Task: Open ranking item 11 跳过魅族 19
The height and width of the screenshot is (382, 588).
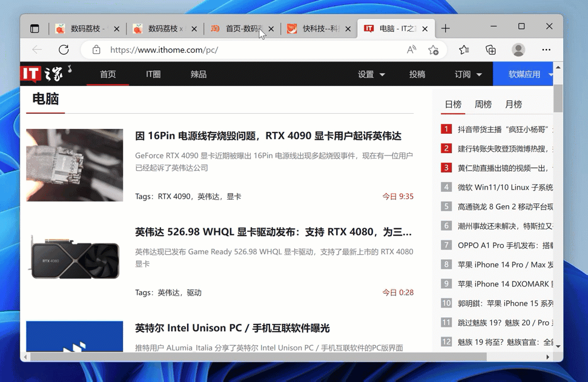Action: [x=505, y=323]
